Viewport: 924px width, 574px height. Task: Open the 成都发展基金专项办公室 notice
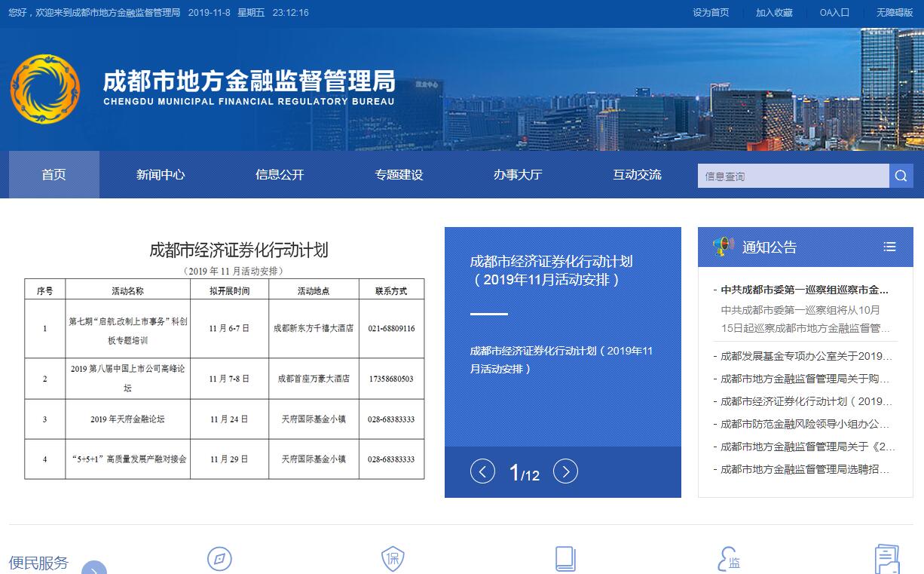tap(806, 356)
